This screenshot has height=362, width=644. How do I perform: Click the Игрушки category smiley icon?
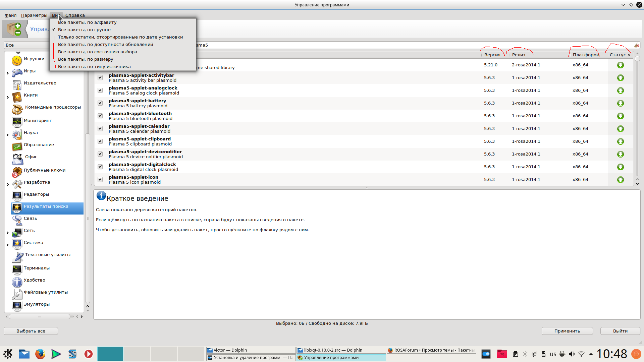tap(17, 60)
